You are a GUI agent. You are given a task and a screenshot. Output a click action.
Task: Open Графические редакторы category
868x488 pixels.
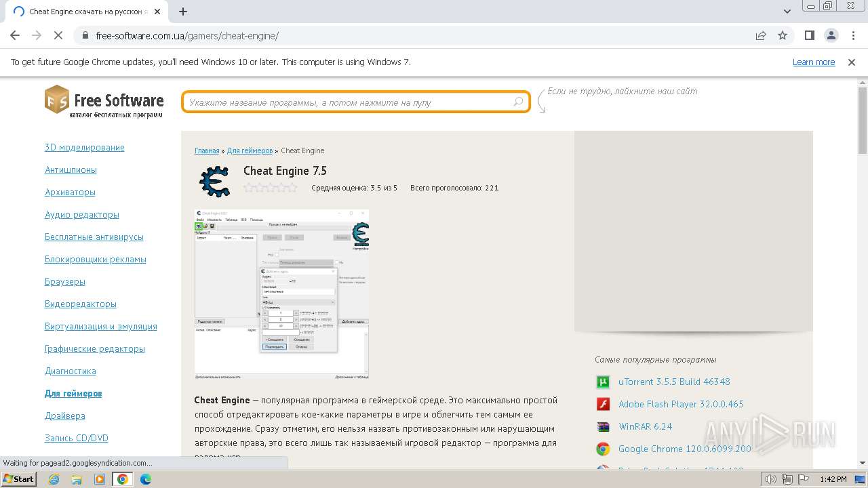point(95,348)
